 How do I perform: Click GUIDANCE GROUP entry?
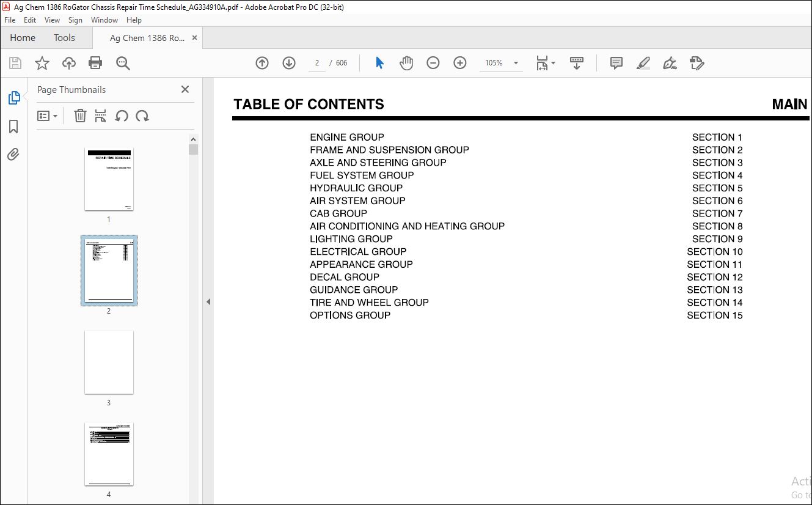354,290
